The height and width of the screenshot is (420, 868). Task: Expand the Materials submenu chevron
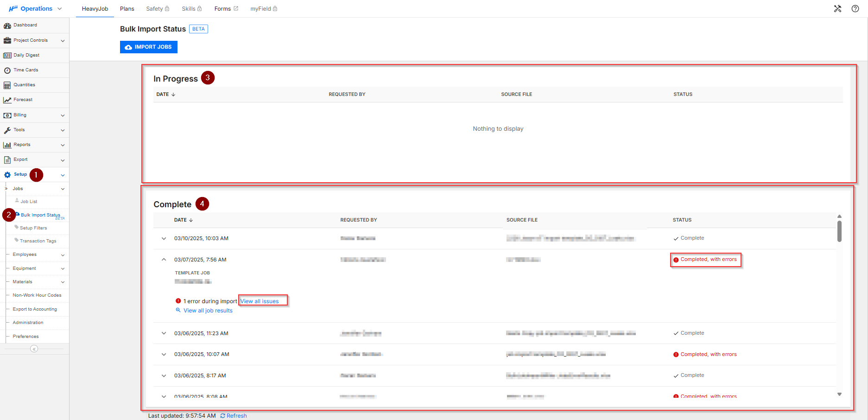[x=63, y=282]
